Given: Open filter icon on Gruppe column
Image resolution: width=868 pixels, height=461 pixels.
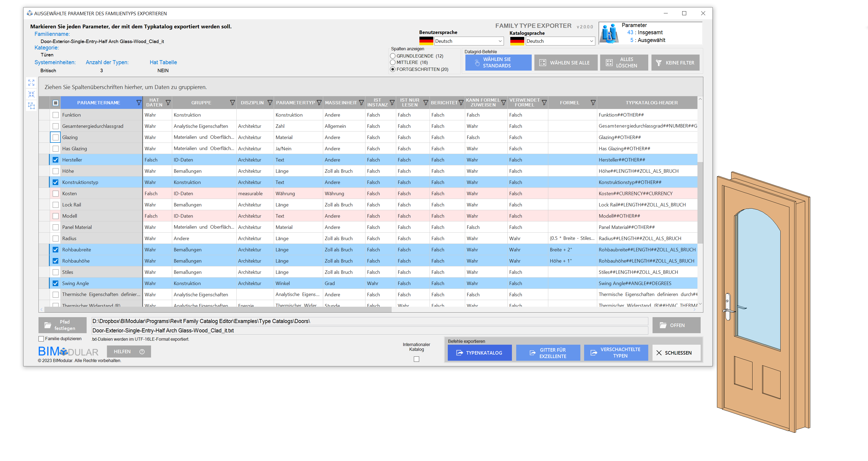Looking at the screenshot, I should tap(232, 102).
